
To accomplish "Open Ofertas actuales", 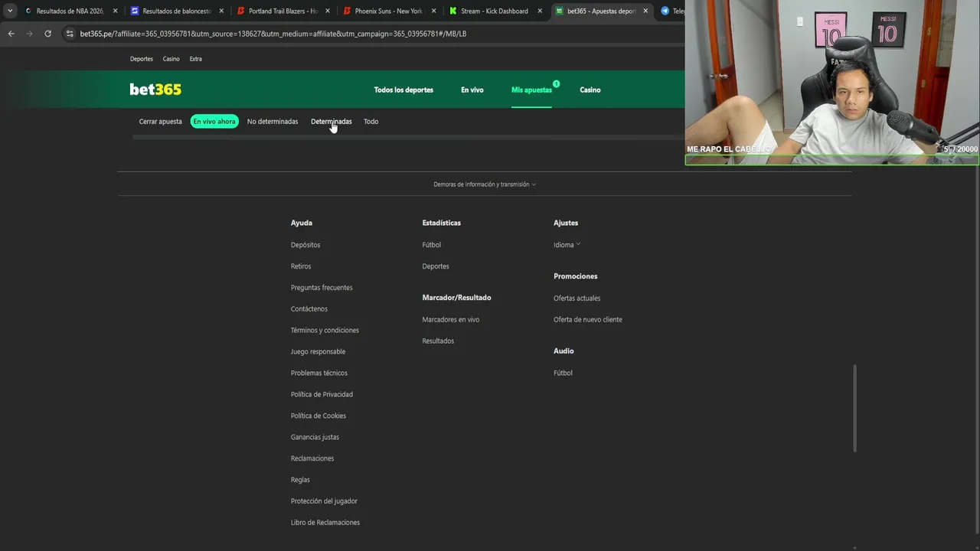I will [x=577, y=298].
